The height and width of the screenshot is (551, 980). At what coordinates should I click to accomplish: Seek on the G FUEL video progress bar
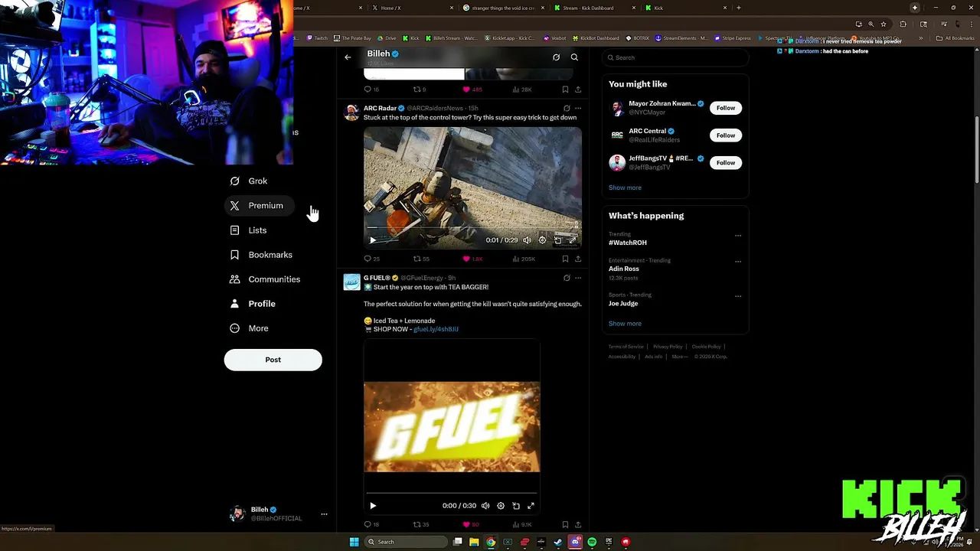[x=452, y=494]
